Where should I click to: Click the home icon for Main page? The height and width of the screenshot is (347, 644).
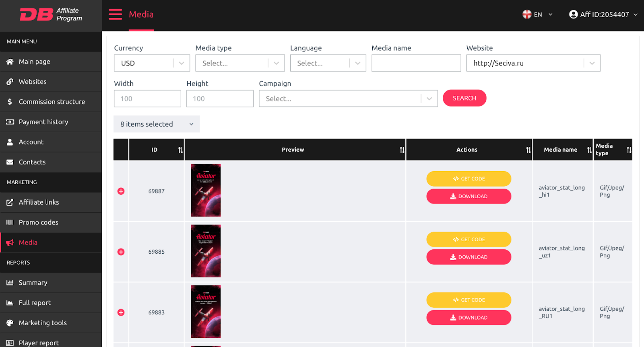[10, 62]
